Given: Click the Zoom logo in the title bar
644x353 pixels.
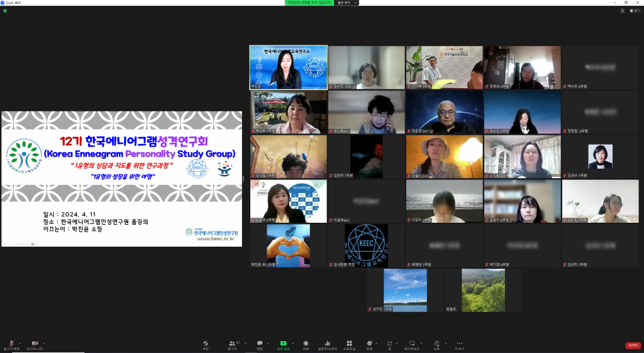Looking at the screenshot, I should coord(3,3).
